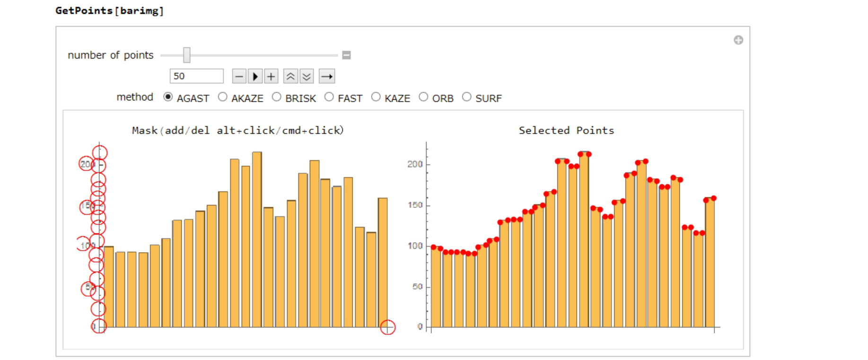
Task: Click the 150 tick label on Selected Points axis
Action: click(x=415, y=205)
